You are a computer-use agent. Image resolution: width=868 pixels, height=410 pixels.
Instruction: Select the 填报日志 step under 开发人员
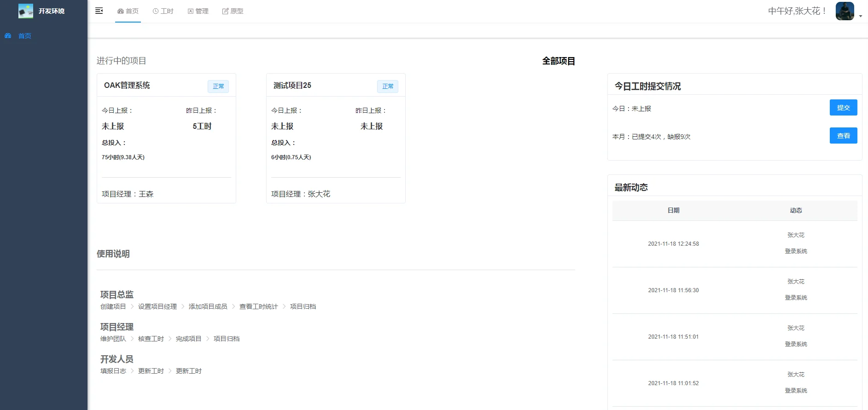[113, 371]
